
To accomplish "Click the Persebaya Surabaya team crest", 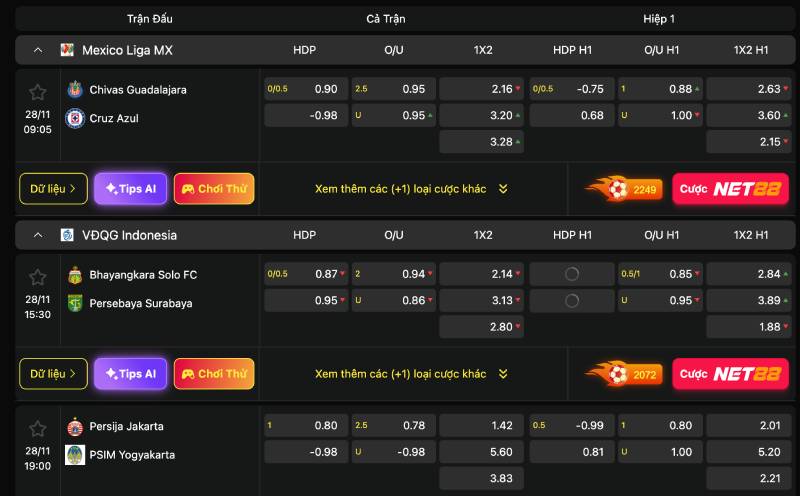I will 74,303.
